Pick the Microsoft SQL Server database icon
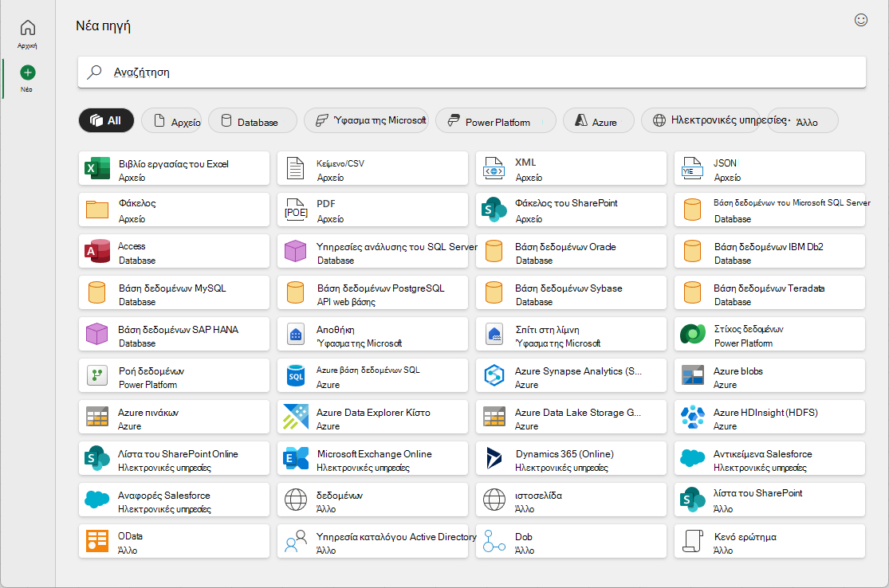 [x=692, y=210]
